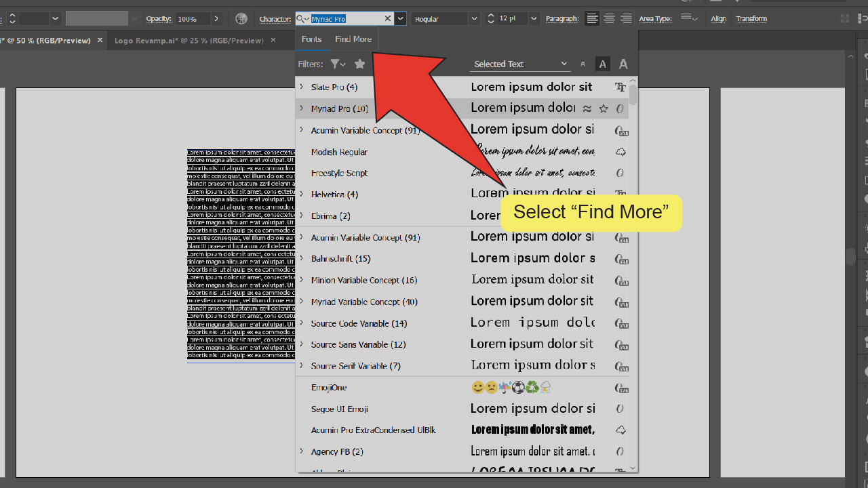The height and width of the screenshot is (488, 868).
Task: Choose small sample text size
Action: 583,64
